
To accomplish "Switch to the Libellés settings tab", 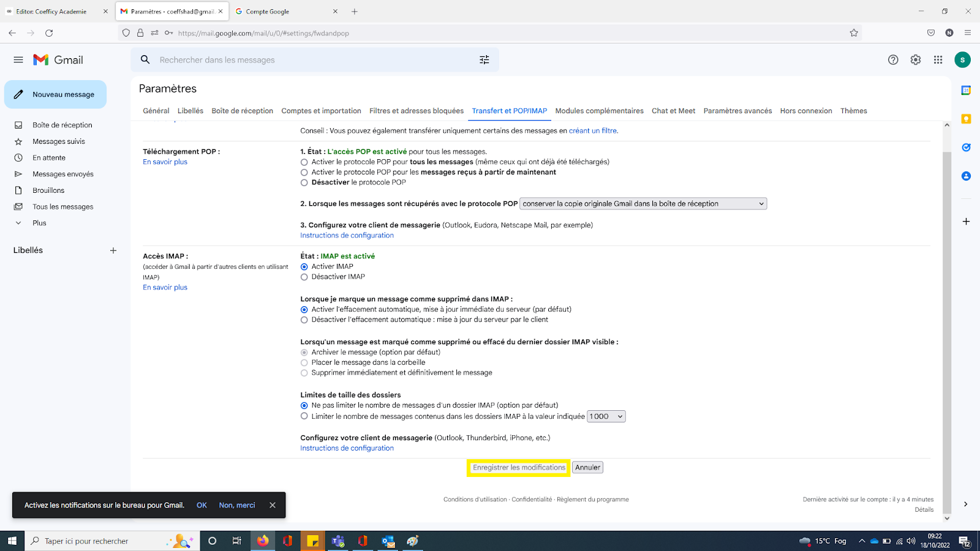I will pos(190,111).
